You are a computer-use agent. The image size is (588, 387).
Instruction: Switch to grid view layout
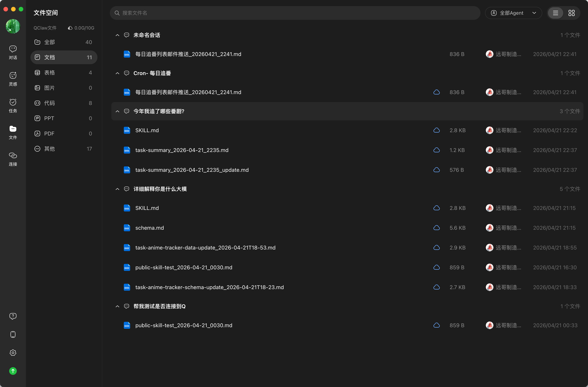tap(571, 13)
